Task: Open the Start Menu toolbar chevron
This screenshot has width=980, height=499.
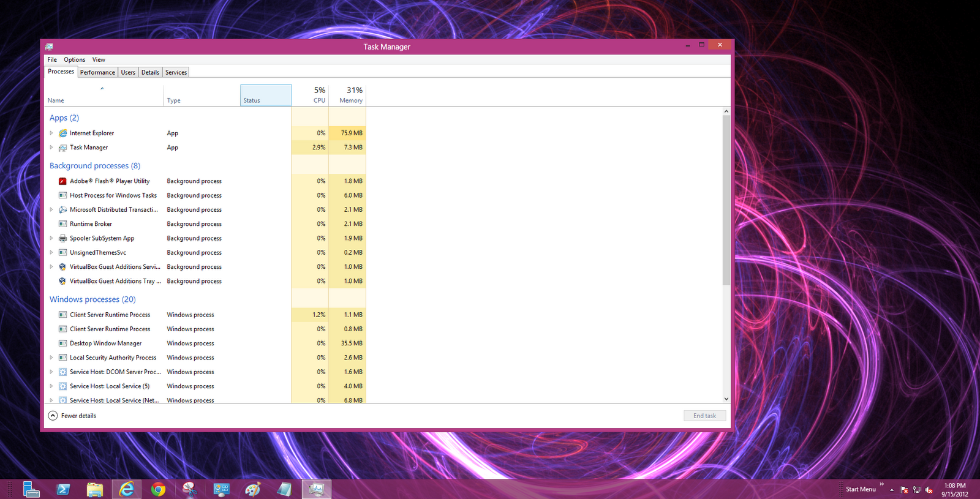Action: point(882,484)
